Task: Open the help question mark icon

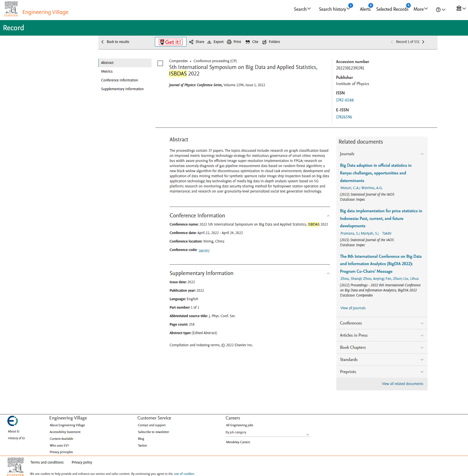Action: [x=438, y=10]
